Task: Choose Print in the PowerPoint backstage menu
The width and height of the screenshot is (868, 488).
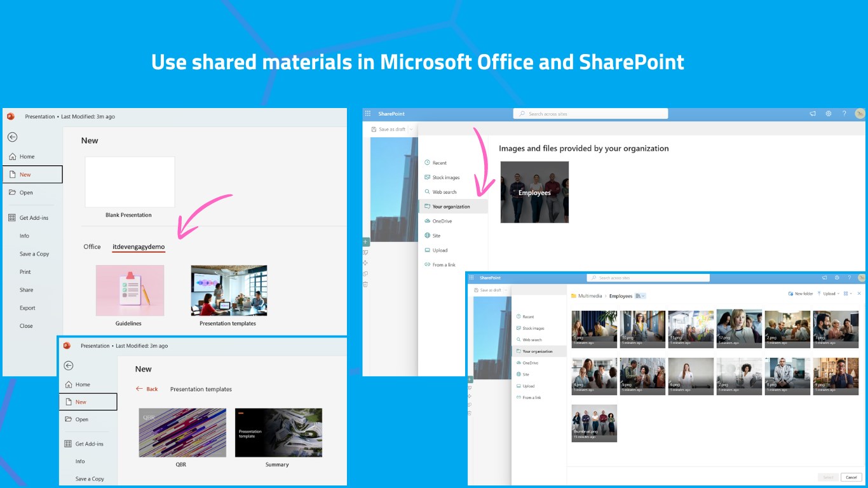Action: coord(25,271)
